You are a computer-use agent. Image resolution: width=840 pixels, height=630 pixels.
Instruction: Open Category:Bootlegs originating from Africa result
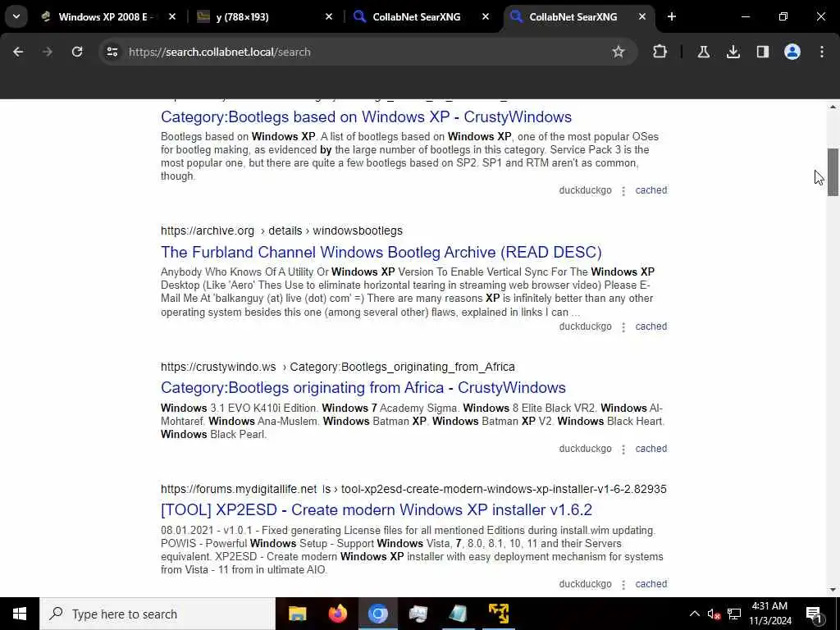363,387
